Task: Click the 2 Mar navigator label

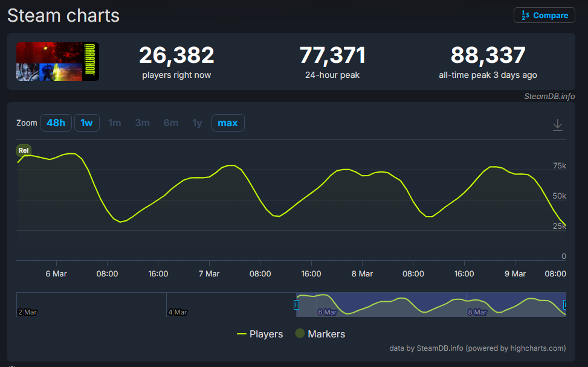Action: point(27,312)
